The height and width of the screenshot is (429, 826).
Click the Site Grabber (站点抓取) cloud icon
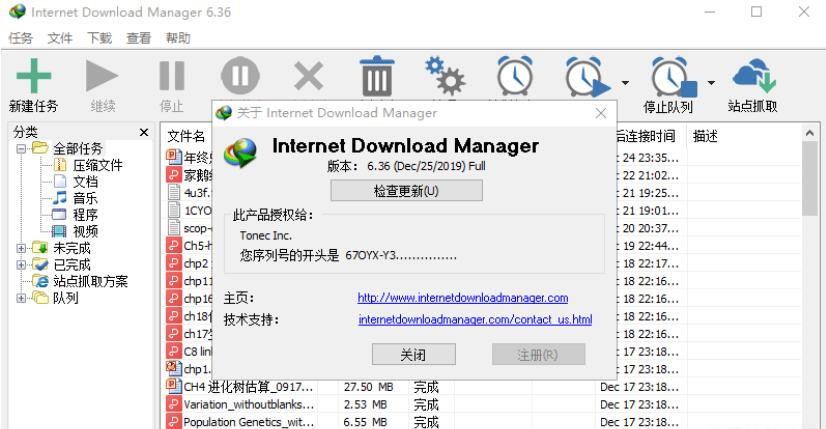[754, 75]
